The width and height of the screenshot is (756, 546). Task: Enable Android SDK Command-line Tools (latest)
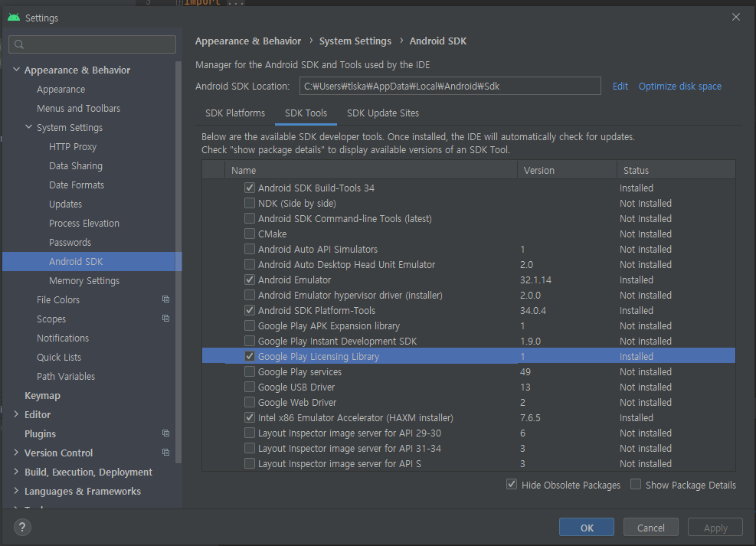pos(250,218)
